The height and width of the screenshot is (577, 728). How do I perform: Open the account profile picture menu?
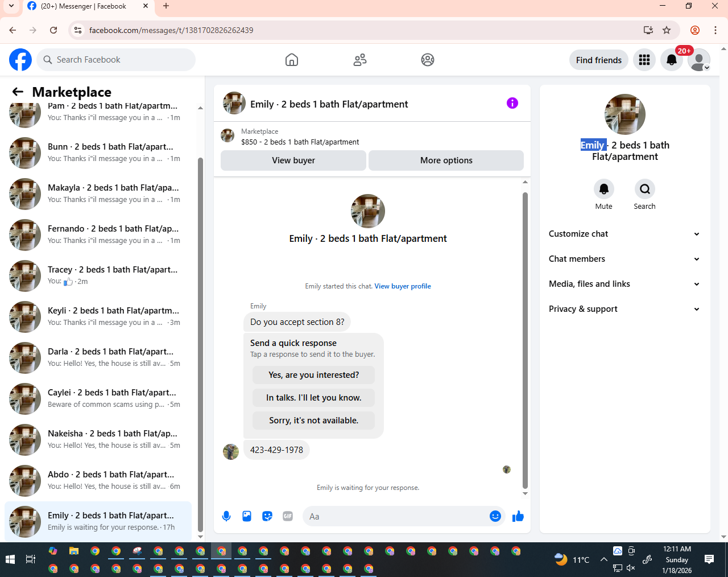tap(699, 60)
